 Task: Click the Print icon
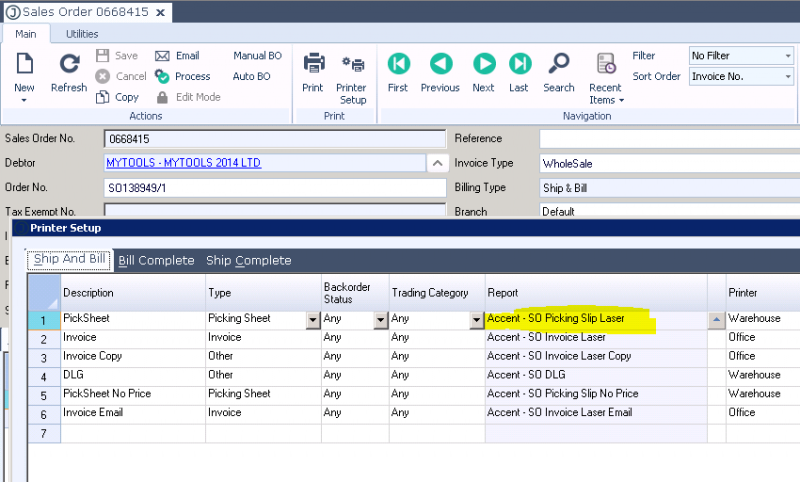coord(313,66)
